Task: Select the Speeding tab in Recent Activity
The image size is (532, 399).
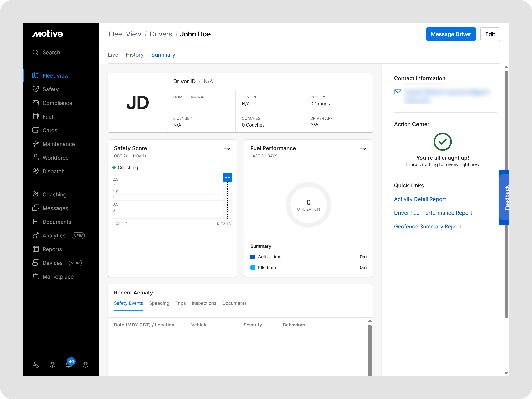Action: 159,303
